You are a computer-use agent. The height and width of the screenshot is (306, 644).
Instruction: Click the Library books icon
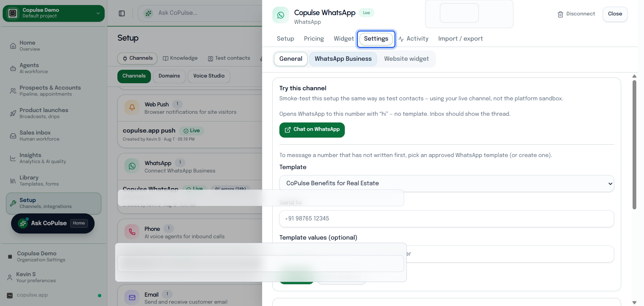coord(13,181)
